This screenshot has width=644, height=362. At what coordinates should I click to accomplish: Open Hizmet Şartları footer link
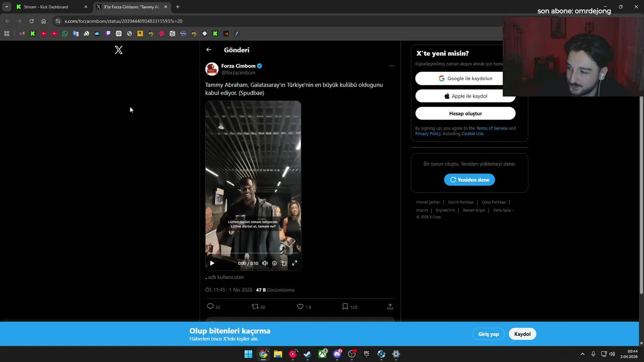(428, 202)
